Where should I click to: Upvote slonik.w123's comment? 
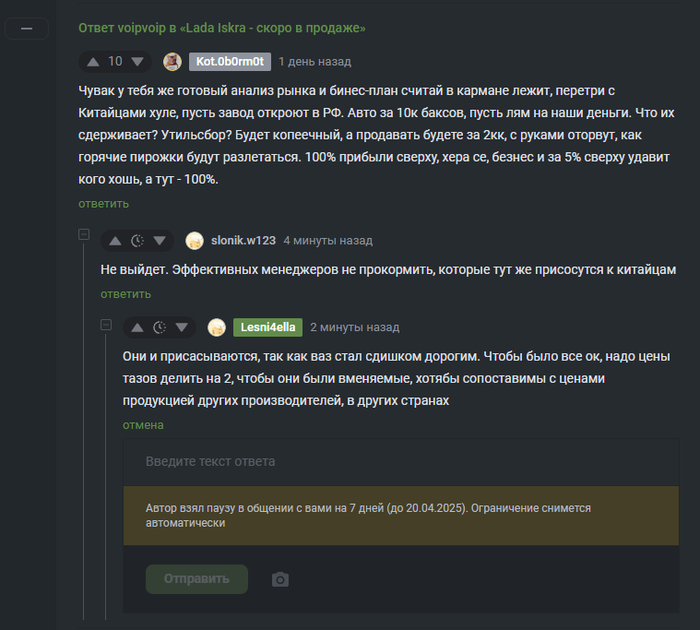point(115,241)
